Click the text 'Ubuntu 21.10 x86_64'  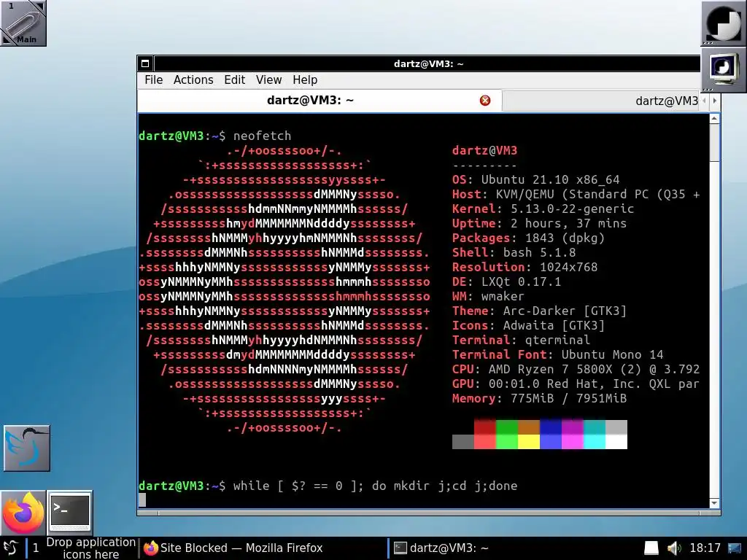coord(550,179)
